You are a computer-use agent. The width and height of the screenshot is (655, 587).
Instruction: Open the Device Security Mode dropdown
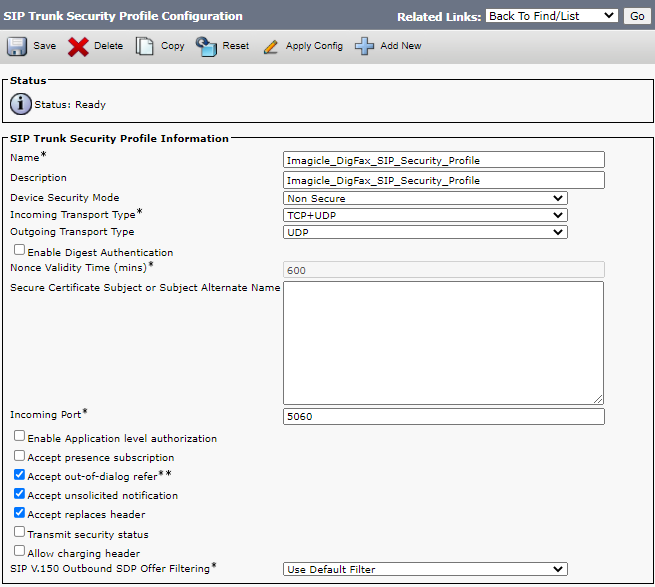coord(425,199)
